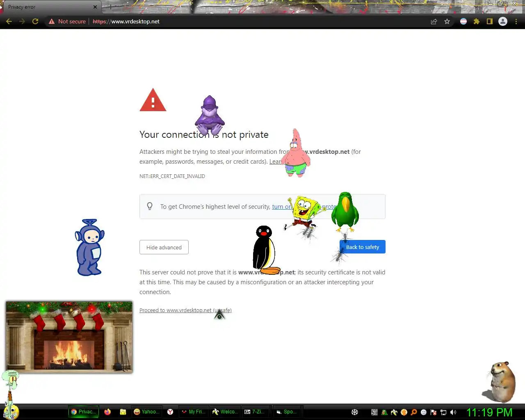The width and height of the screenshot is (525, 420).
Task: Switch to the Welco... taskbar window
Action: (225, 412)
